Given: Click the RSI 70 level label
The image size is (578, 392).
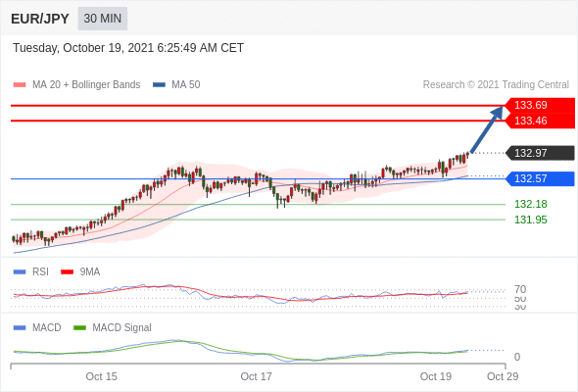Looking at the screenshot, I should 520,289.
